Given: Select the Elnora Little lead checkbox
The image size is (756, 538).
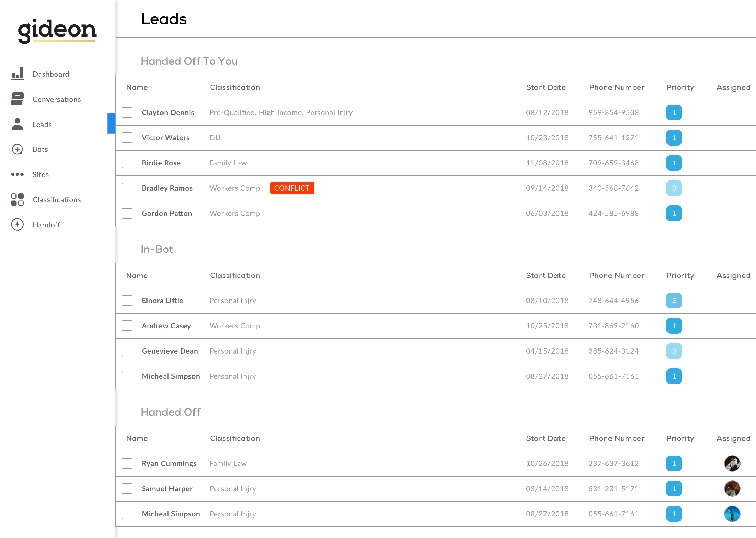Looking at the screenshot, I should [127, 300].
